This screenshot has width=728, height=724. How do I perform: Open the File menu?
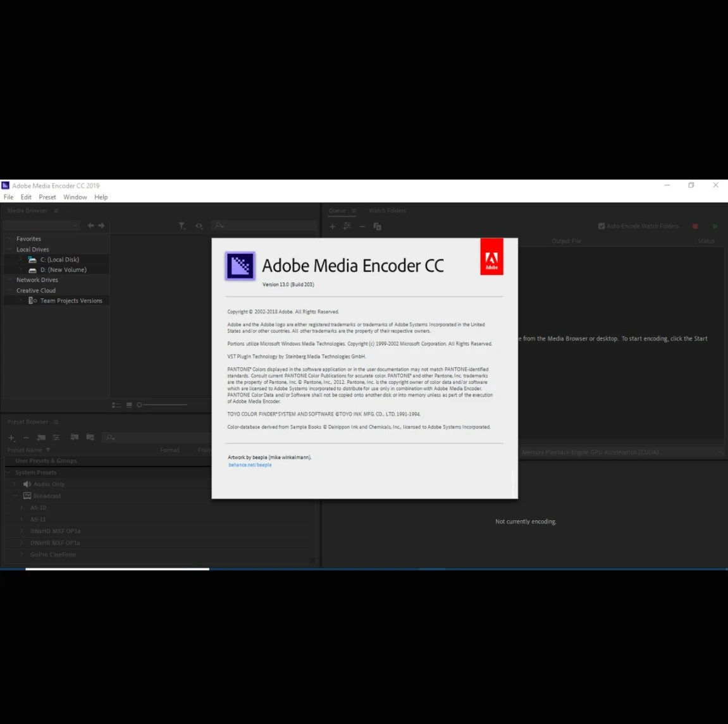pyautogui.click(x=8, y=197)
